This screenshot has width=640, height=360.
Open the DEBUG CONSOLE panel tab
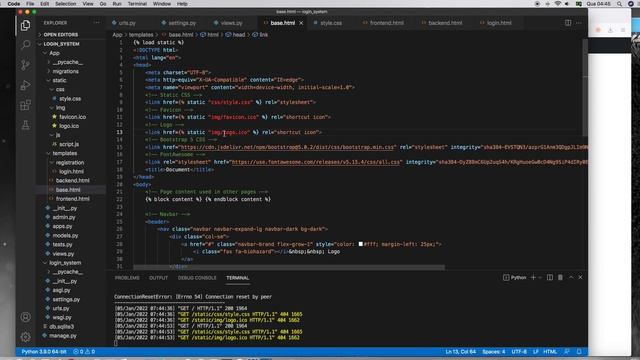[x=197, y=278]
